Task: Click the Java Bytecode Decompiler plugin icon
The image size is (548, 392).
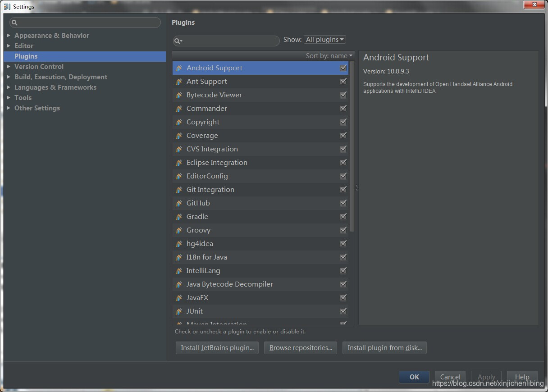Action: [x=179, y=284]
